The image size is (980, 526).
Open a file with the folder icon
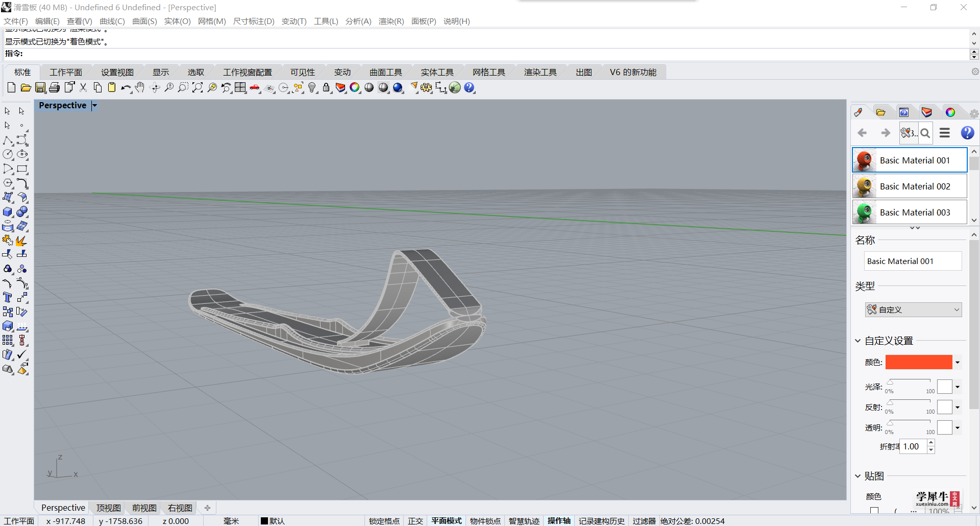coord(26,88)
